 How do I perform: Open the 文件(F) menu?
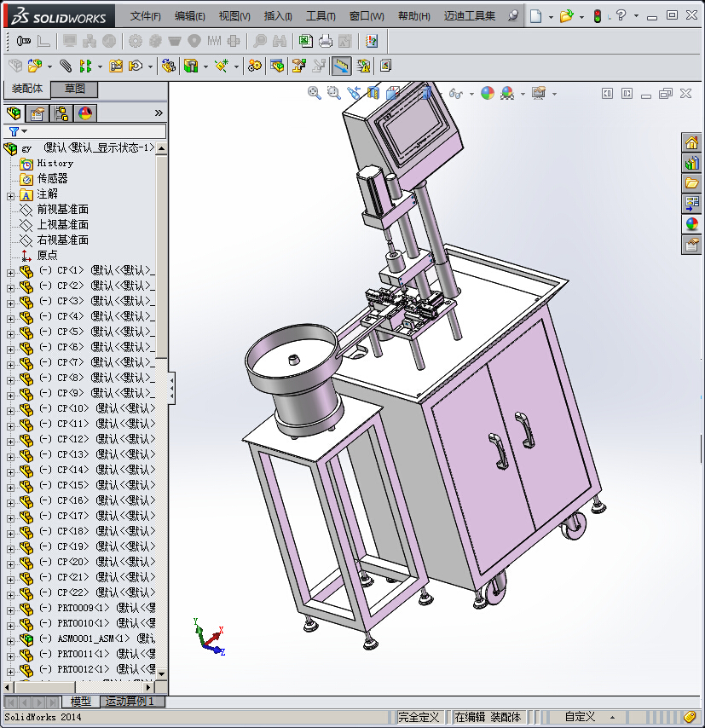tap(145, 16)
